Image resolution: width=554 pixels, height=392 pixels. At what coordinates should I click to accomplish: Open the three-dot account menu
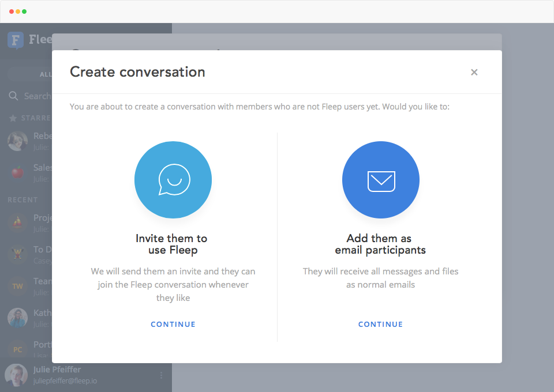(x=161, y=375)
